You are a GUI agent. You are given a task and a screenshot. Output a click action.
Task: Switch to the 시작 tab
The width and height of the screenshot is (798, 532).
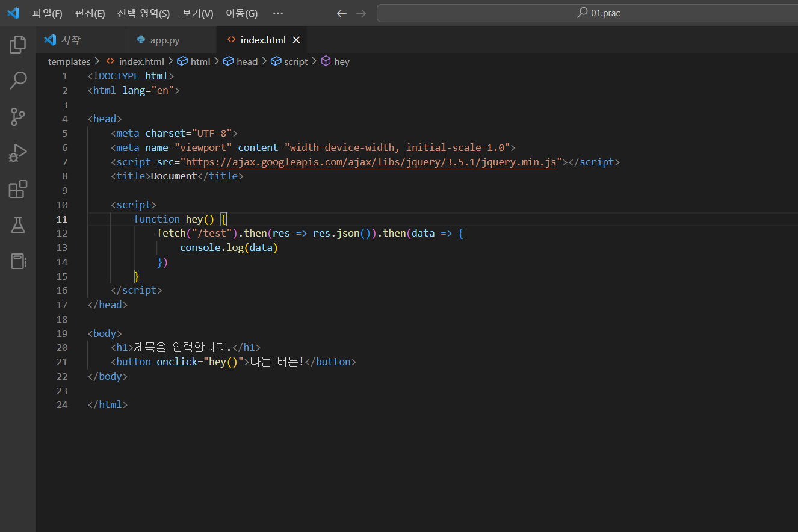(81, 40)
